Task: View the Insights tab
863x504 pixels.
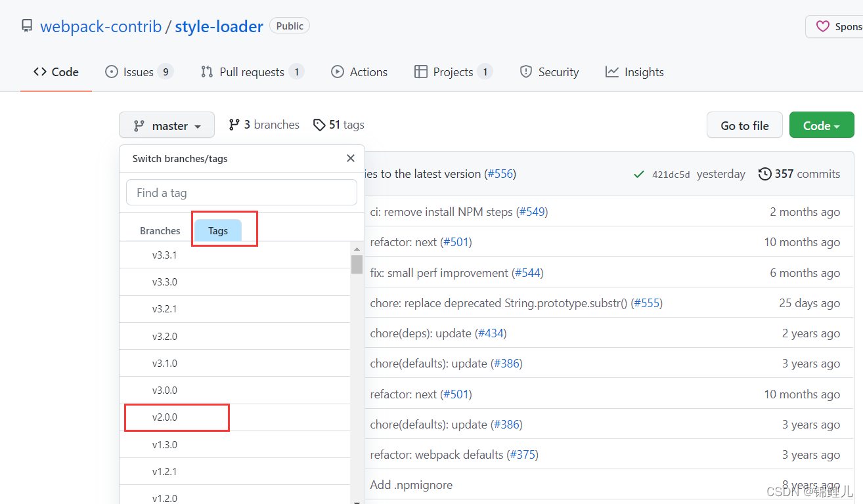Action: pos(634,72)
